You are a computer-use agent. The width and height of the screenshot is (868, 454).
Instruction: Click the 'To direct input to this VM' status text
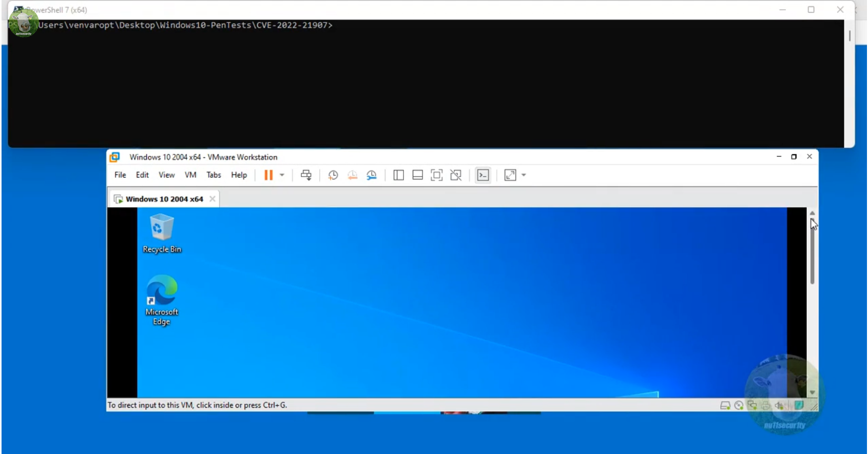(197, 405)
